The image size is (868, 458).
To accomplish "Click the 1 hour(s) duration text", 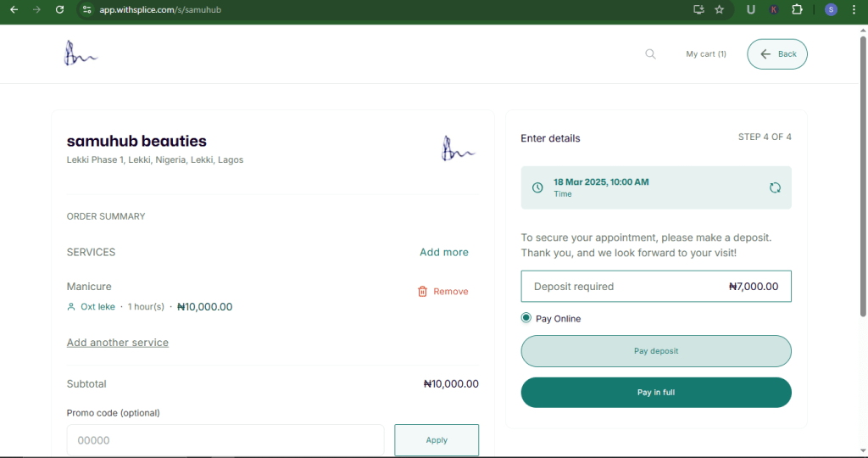I will click(x=146, y=307).
